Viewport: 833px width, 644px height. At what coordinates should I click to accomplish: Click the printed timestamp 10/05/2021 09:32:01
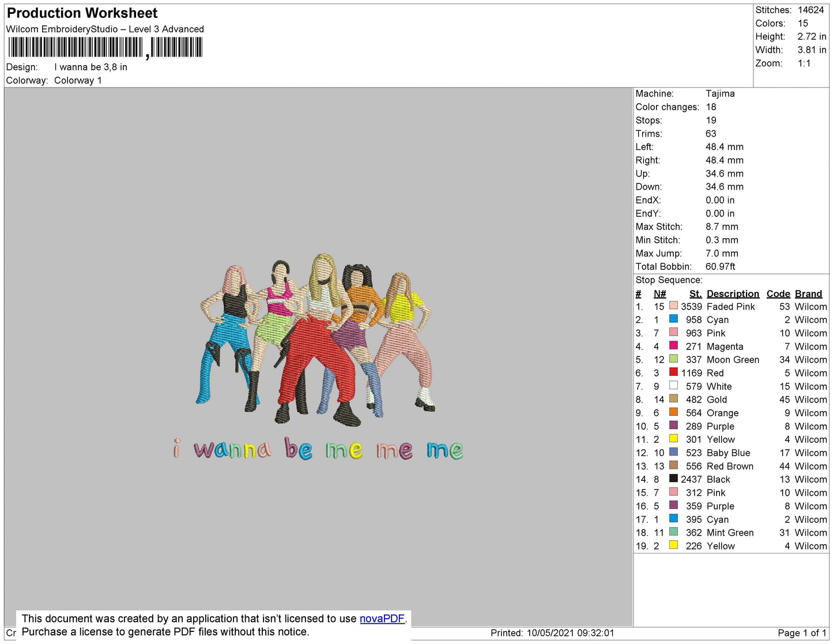pos(570,633)
